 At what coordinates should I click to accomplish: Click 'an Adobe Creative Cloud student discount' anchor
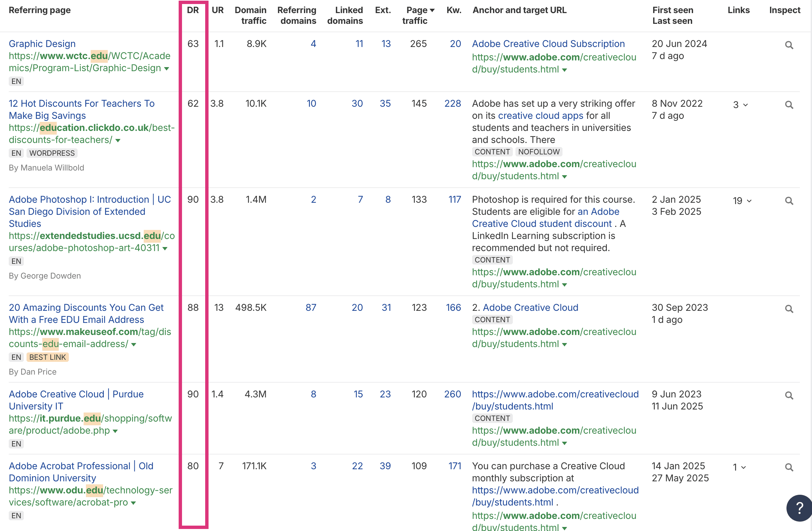click(x=546, y=218)
